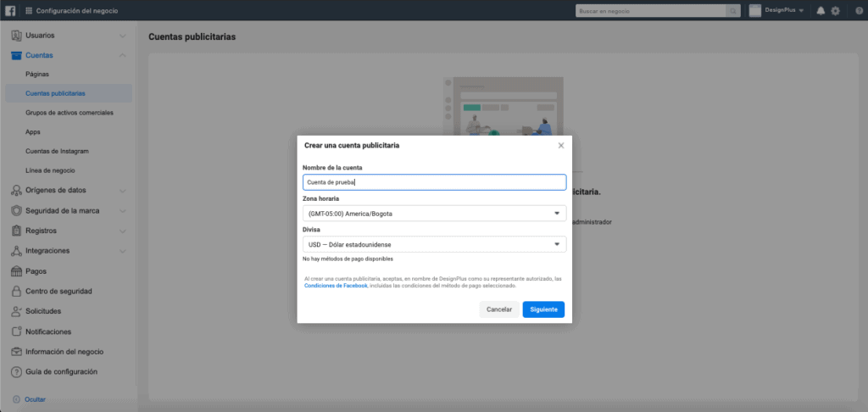This screenshot has width=868, height=412.
Task: Click the Buscar en negocio search field
Action: [651, 10]
